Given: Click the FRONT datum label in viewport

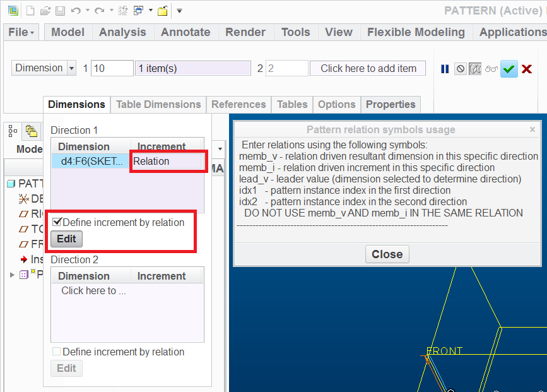Looking at the screenshot, I should click(x=444, y=351).
